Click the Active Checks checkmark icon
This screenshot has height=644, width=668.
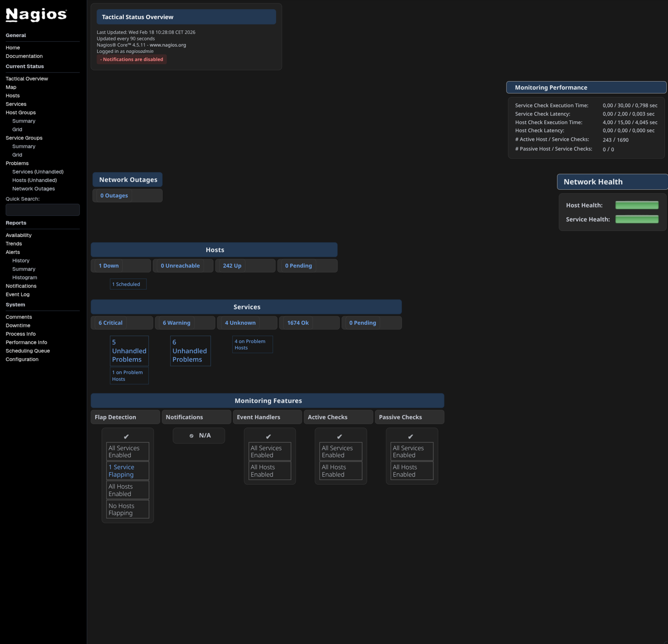pyautogui.click(x=339, y=436)
